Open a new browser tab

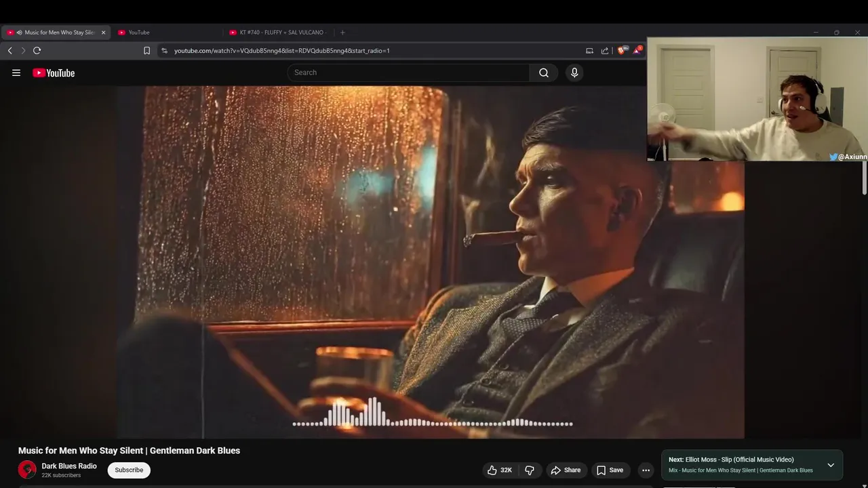tap(342, 32)
